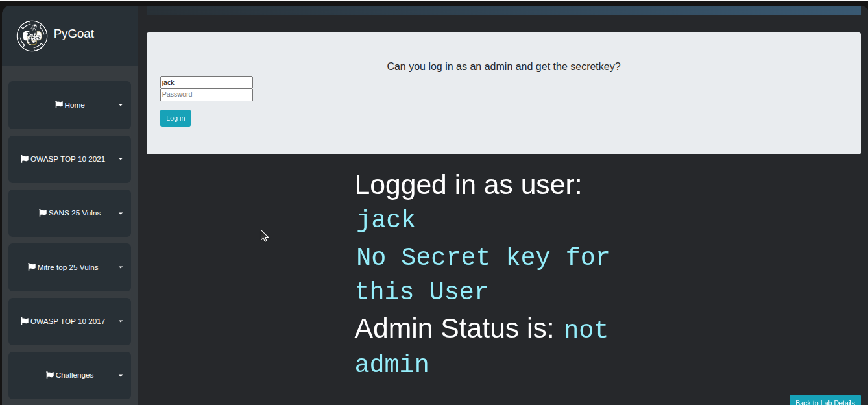This screenshot has height=405, width=868.
Task: Click the PyGoat logo icon
Action: pyautogui.click(x=32, y=36)
